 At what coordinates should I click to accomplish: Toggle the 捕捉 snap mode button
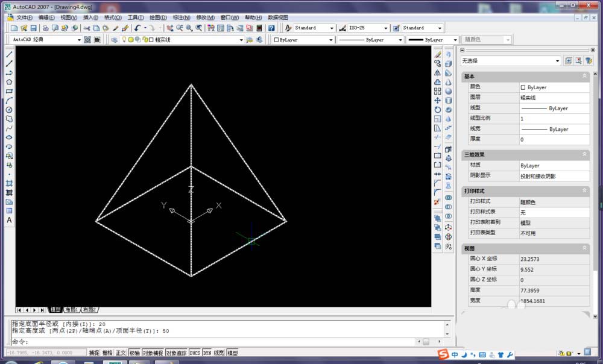(94, 353)
